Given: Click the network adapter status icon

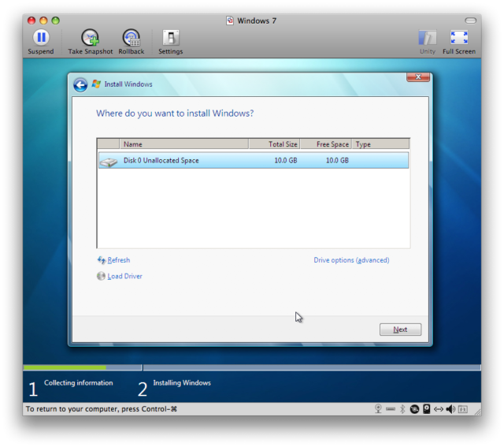Looking at the screenshot, I should pyautogui.click(x=439, y=409).
